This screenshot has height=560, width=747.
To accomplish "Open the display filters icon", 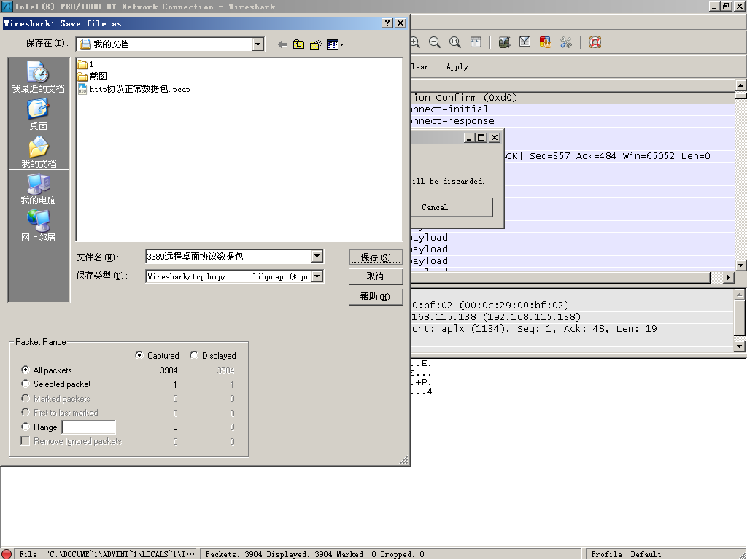I will click(525, 42).
